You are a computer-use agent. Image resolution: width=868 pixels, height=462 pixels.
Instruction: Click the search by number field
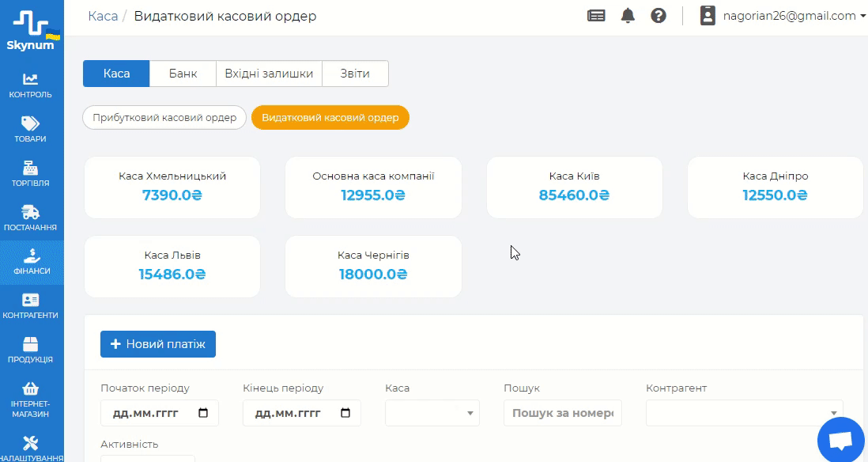coord(563,413)
